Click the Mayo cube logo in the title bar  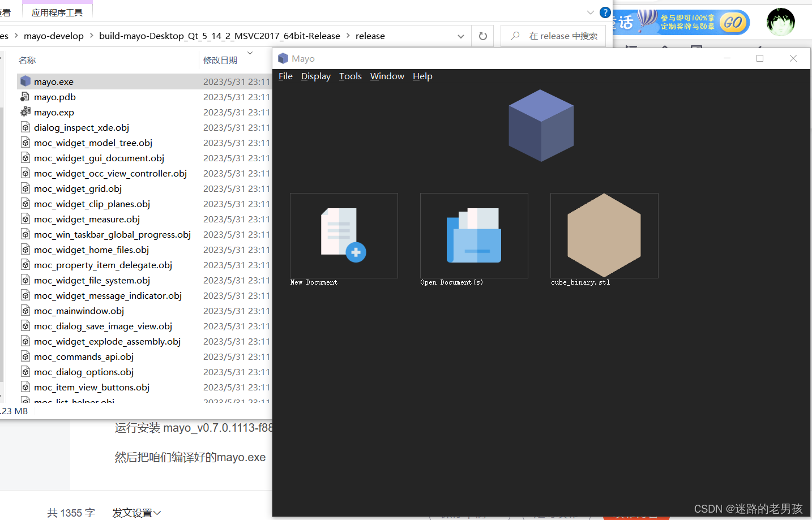283,58
